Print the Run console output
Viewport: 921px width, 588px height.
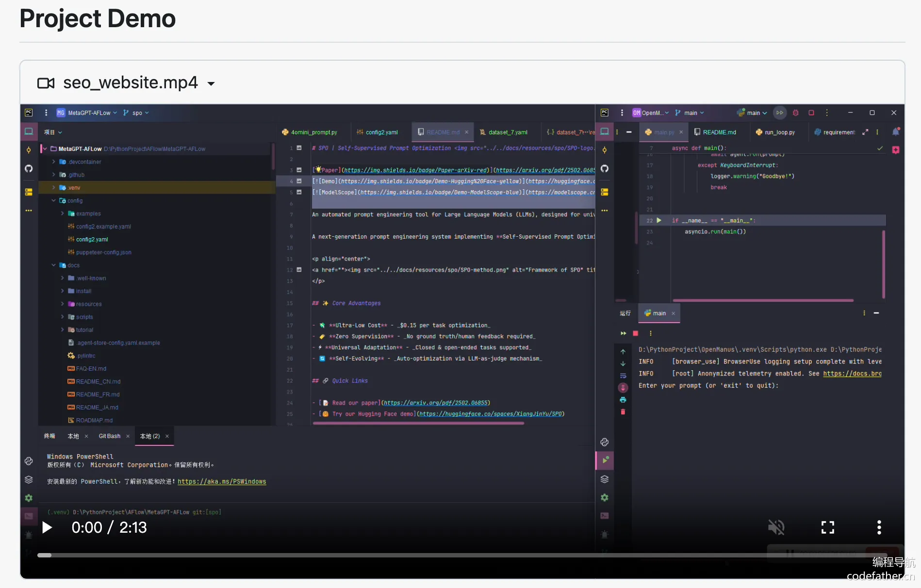click(623, 400)
